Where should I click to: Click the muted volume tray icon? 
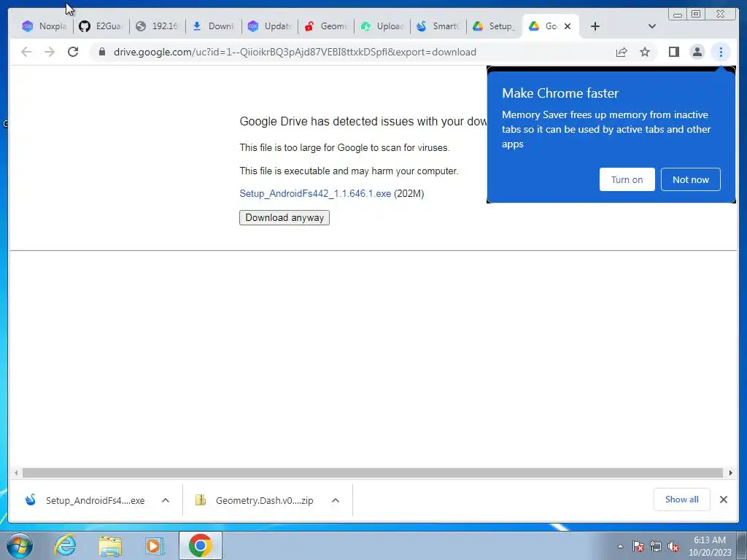pos(673,546)
